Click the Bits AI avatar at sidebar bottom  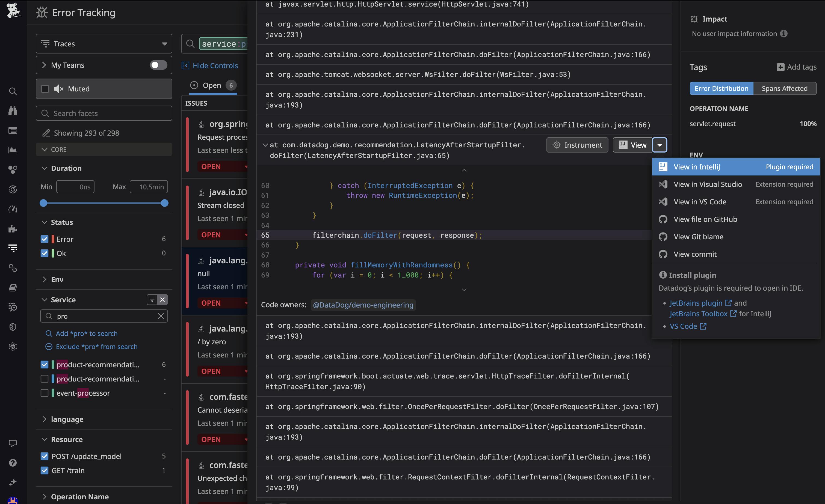point(13,500)
